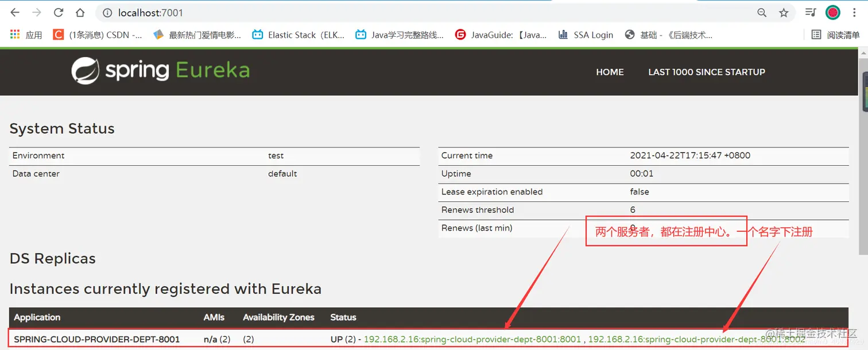Screen dimensions: 868x350
Task: Open the zoom magnifier icon in address bar
Action: 762,13
